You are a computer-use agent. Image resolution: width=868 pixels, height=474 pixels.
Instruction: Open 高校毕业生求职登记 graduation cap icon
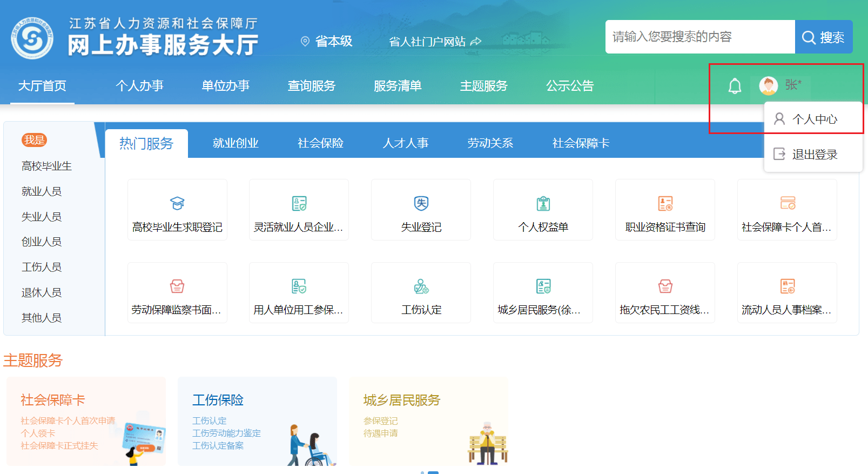coord(177,204)
